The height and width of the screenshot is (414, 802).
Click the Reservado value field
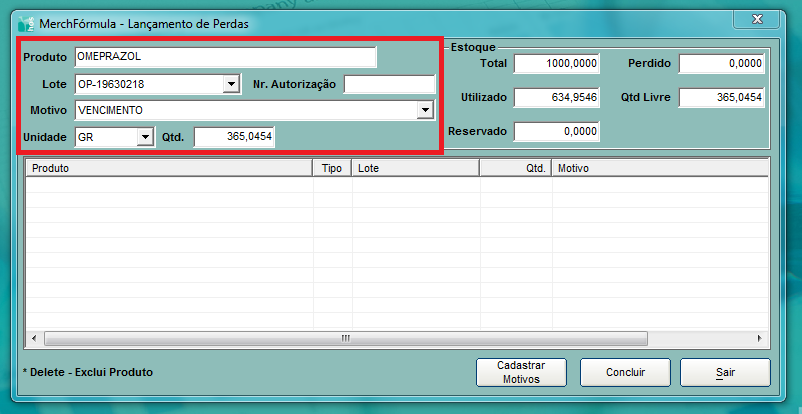(556, 131)
